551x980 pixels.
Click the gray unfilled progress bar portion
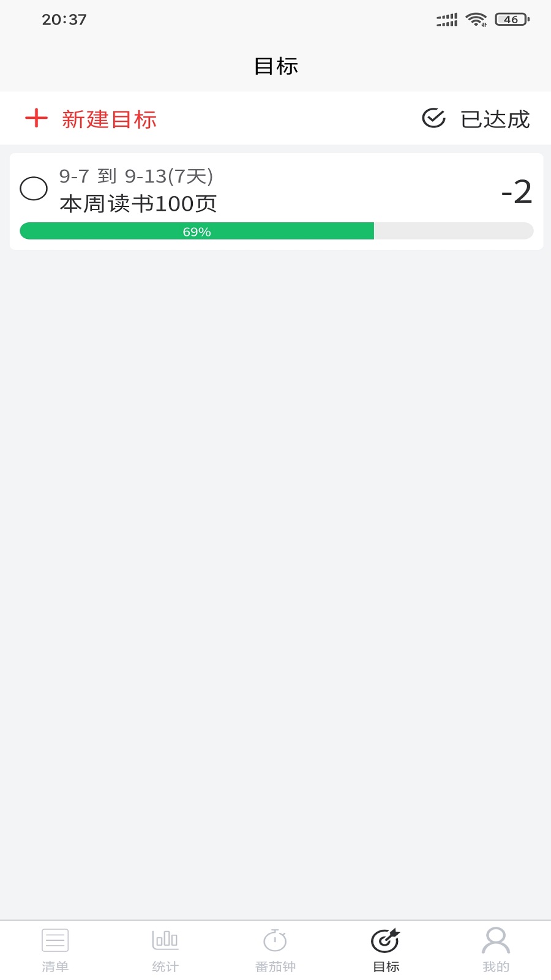click(453, 232)
